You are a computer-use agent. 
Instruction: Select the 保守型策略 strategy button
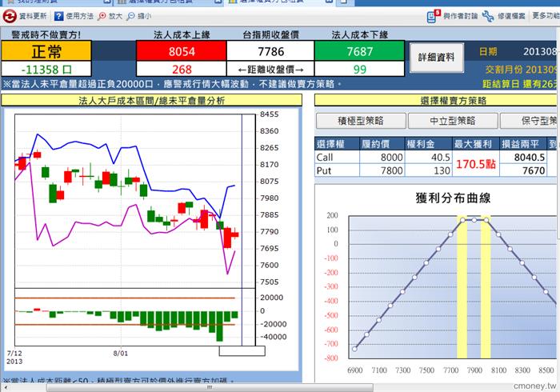coord(530,121)
